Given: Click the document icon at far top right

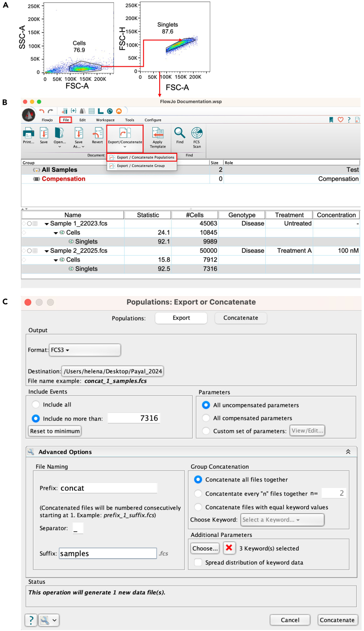Looking at the screenshot, I should coord(358,119).
